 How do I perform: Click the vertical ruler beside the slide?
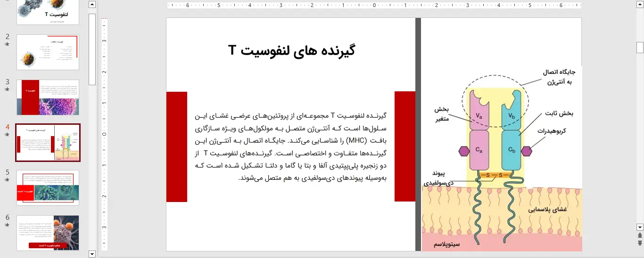pyautogui.click(x=105, y=134)
